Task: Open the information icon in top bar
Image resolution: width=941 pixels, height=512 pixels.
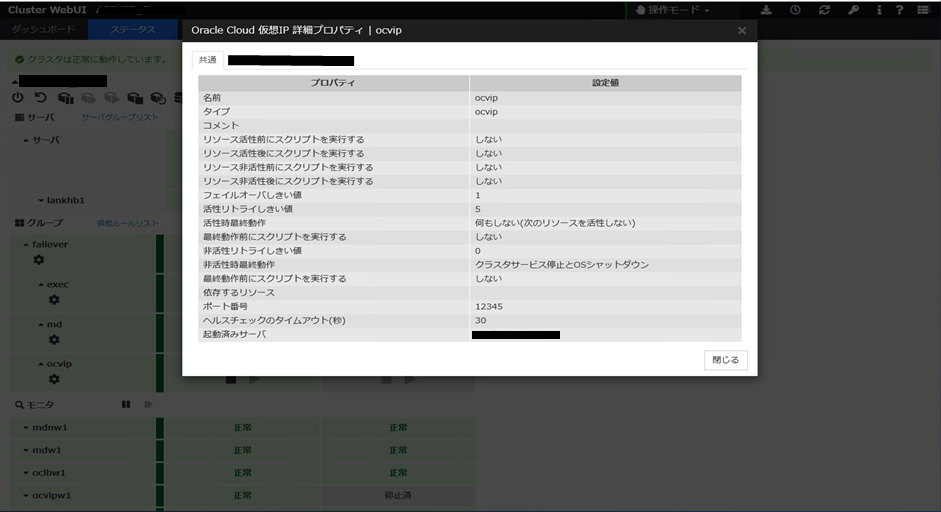Action: click(x=878, y=10)
